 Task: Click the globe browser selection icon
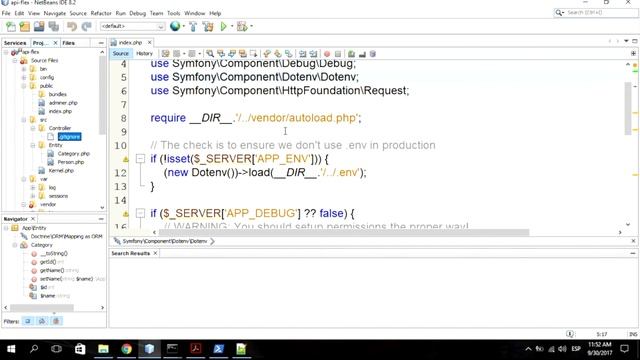pos(175,26)
